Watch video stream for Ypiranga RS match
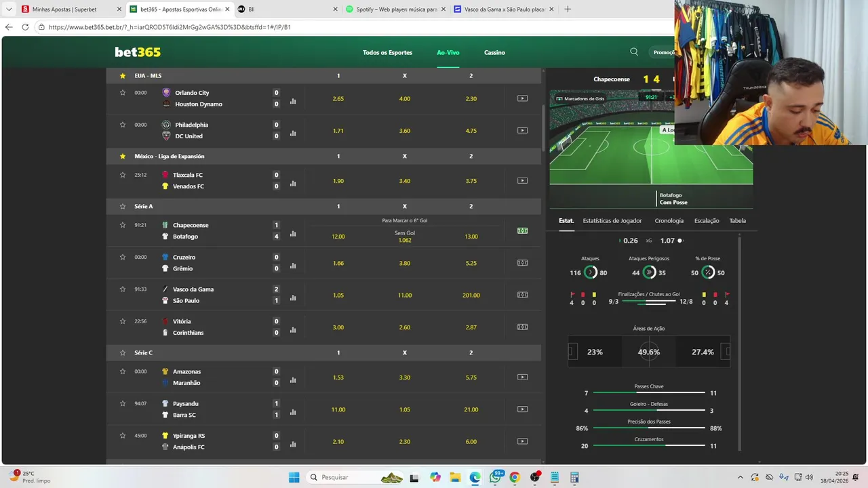 point(522,441)
